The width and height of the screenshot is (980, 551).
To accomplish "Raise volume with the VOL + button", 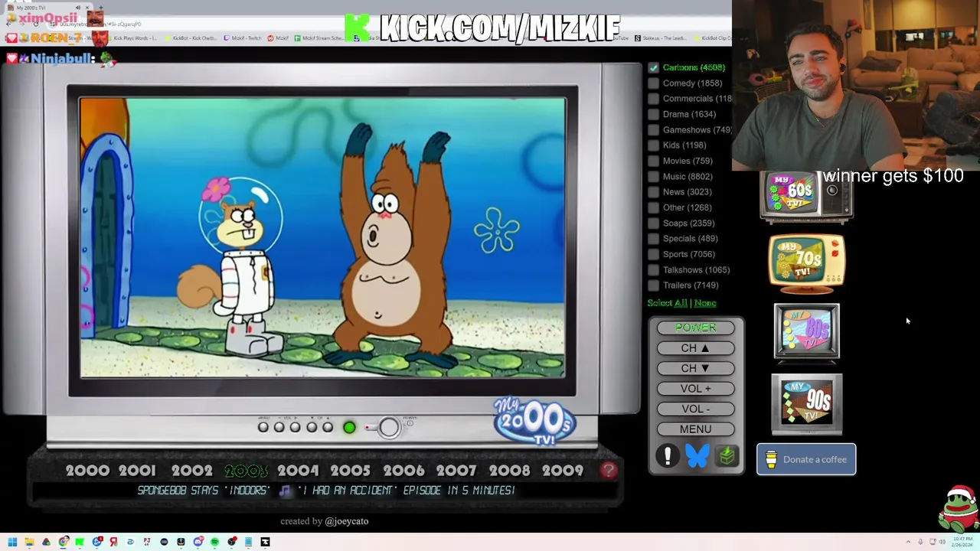I will (x=695, y=389).
